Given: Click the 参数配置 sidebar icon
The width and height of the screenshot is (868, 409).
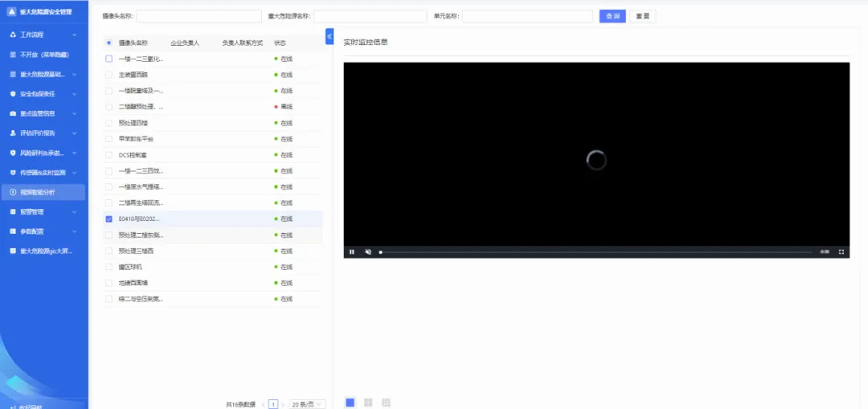Looking at the screenshot, I should tap(13, 231).
